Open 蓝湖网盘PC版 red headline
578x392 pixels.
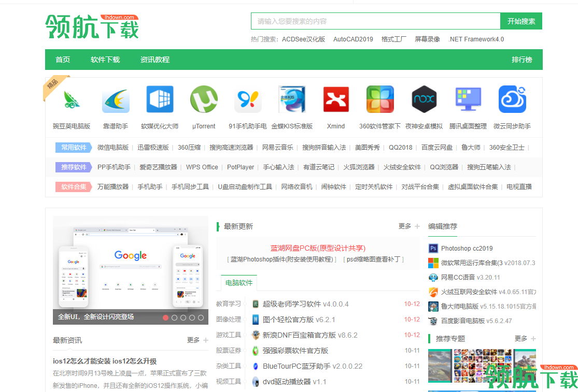pyautogui.click(x=318, y=249)
